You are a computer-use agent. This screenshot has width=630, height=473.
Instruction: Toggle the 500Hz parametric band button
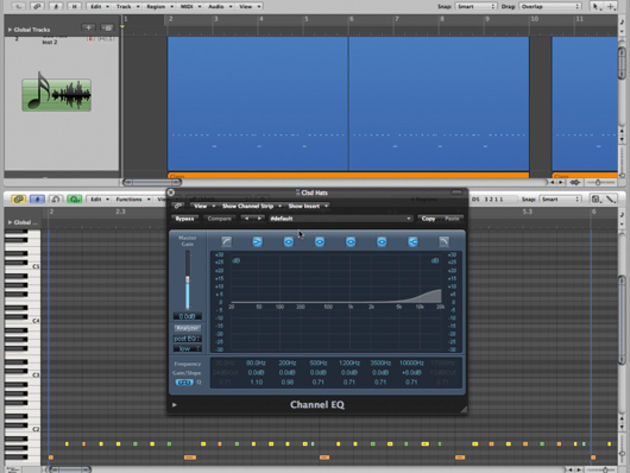[319, 242]
